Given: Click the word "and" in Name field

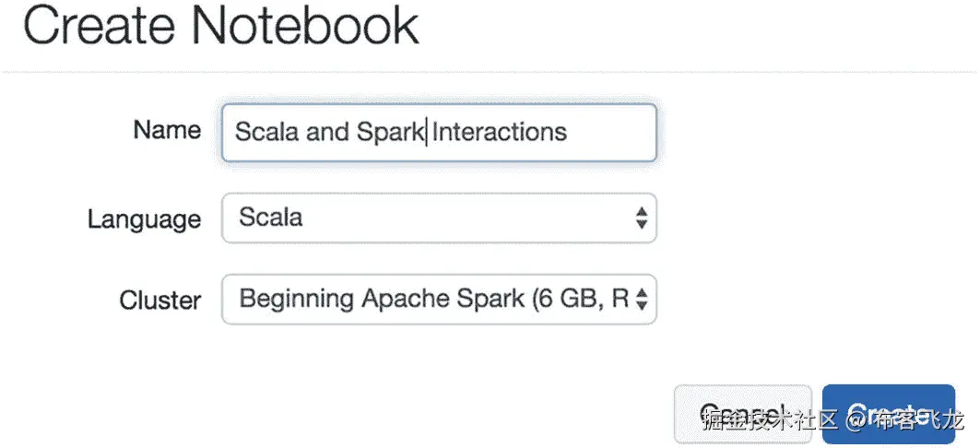Looking at the screenshot, I should click(326, 132).
